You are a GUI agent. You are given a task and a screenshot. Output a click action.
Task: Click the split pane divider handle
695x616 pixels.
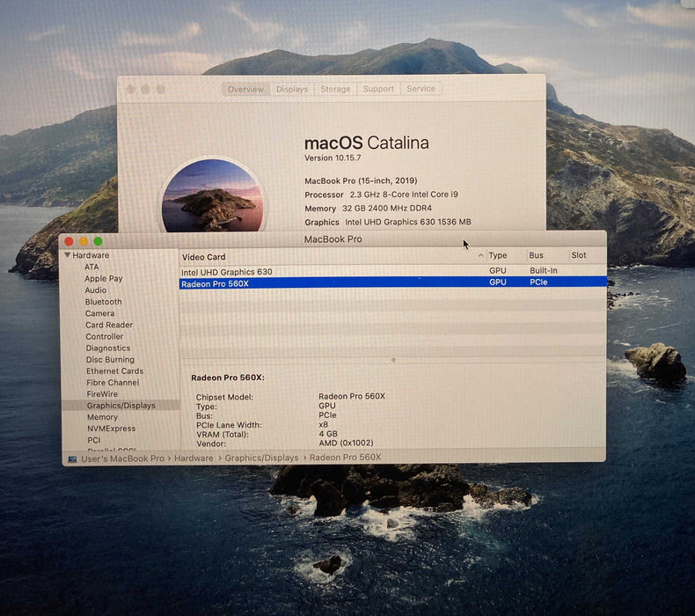click(393, 360)
